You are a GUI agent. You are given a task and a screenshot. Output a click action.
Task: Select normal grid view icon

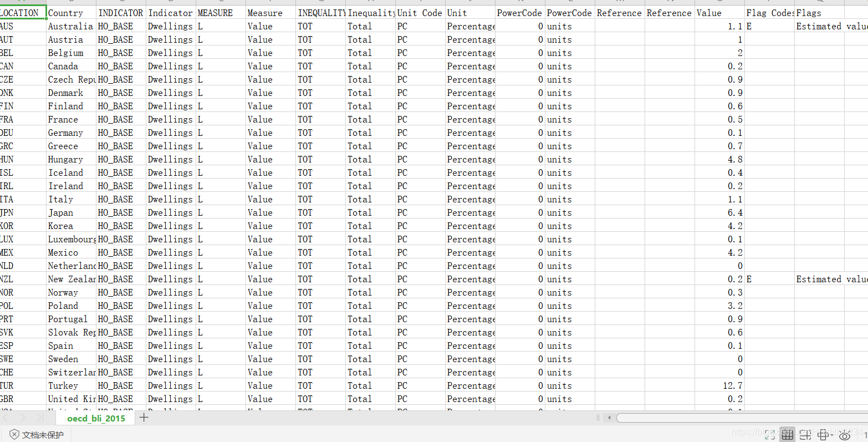click(x=788, y=435)
